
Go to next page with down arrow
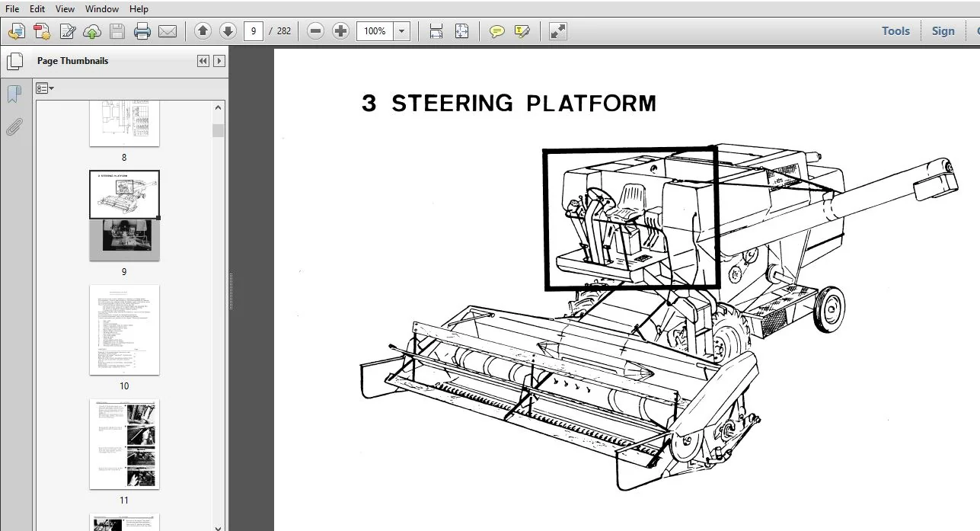click(228, 31)
